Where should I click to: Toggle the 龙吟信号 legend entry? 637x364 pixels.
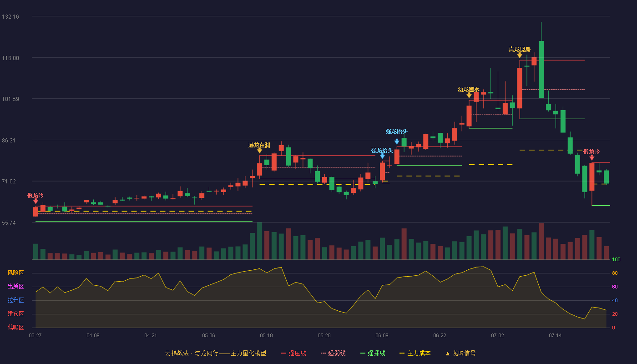(460, 353)
